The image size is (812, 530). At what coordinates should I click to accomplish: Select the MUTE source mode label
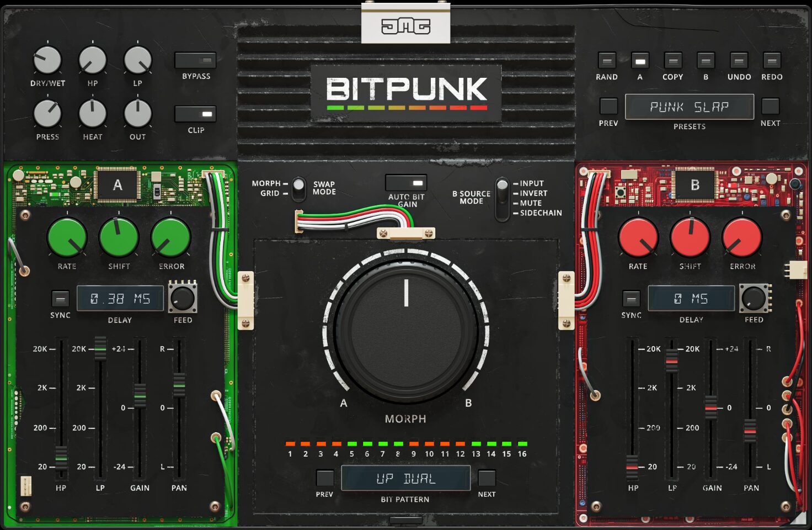(531, 203)
